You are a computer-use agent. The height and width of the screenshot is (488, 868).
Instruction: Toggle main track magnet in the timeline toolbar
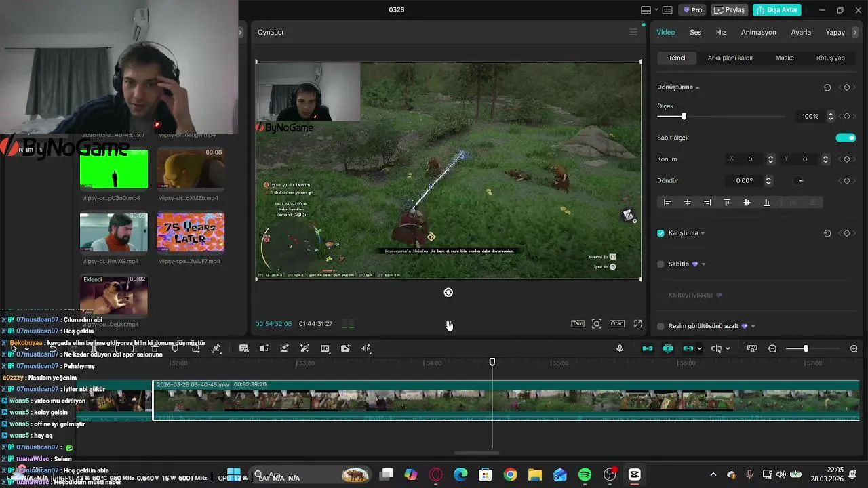[x=648, y=348]
